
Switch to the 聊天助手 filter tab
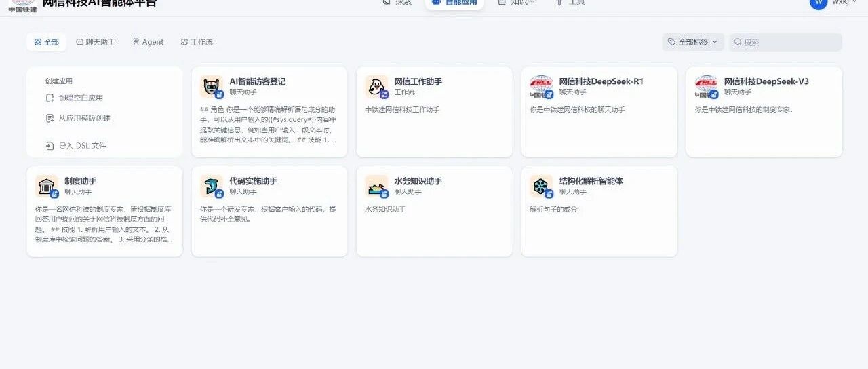pyautogui.click(x=95, y=42)
